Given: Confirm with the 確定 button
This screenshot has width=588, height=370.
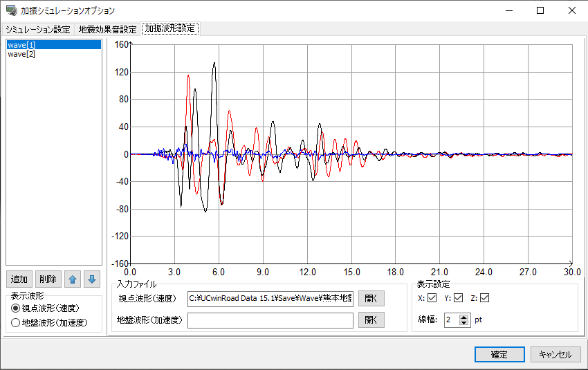Looking at the screenshot, I should pos(499,354).
